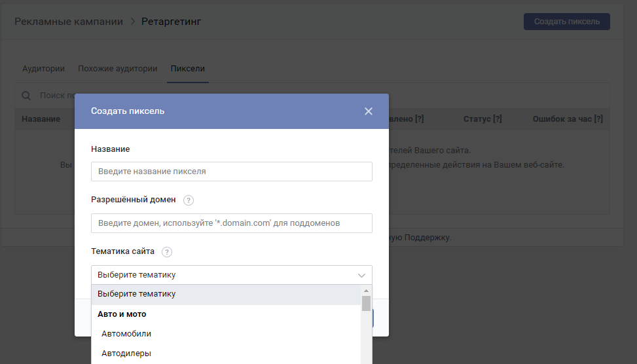Expand the Выберите тематику dropdown arrow

pos(361,275)
